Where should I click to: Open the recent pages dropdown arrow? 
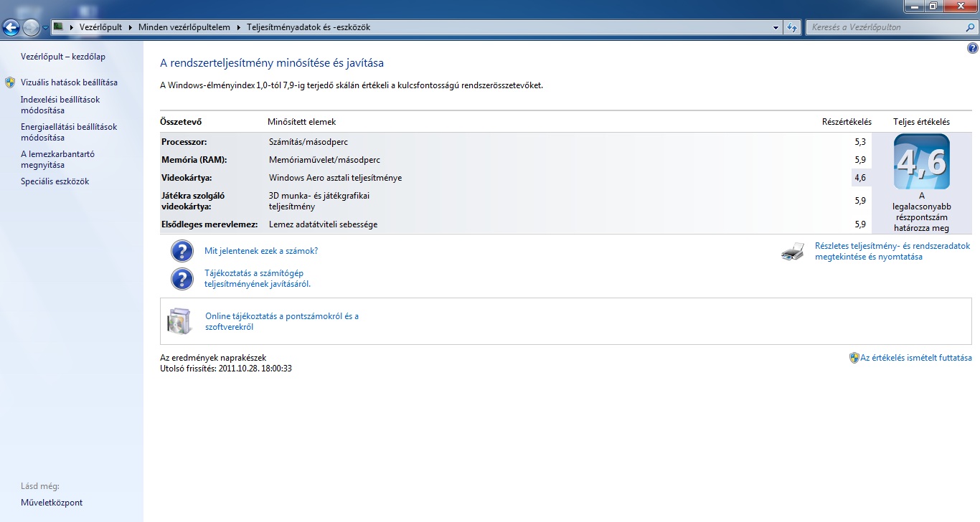pos(45,28)
